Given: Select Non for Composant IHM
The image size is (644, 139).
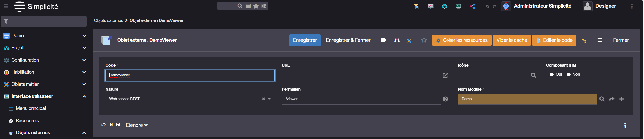Looking at the screenshot, I should (569, 75).
